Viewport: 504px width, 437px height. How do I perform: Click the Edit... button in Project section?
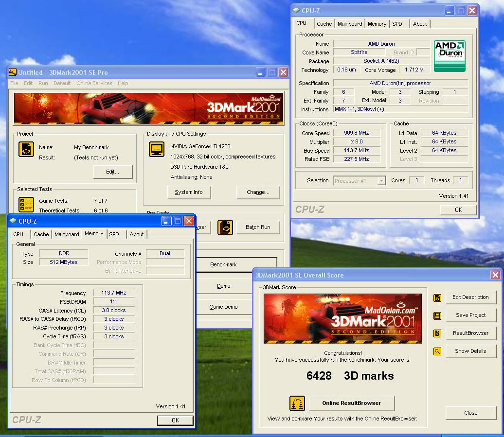pyautogui.click(x=113, y=172)
